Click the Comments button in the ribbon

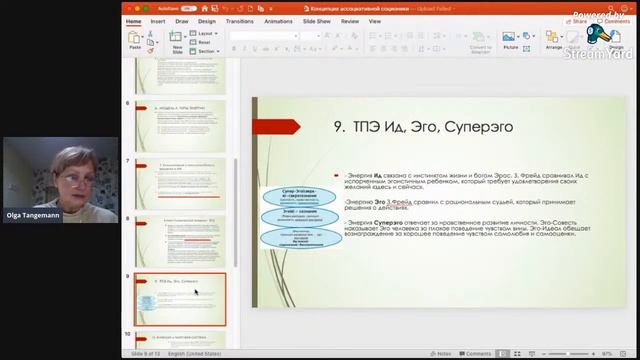[613, 21]
